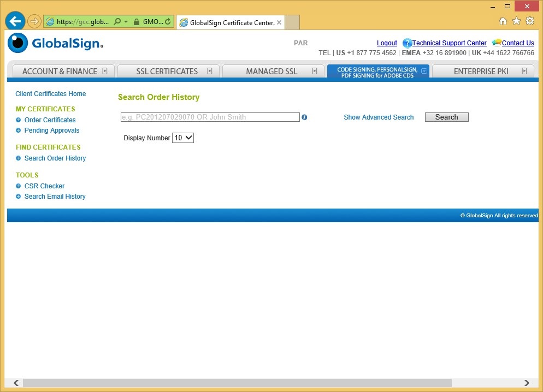This screenshot has width=543, height=392.
Task: Click the info icon beside the search field
Action: pyautogui.click(x=304, y=117)
